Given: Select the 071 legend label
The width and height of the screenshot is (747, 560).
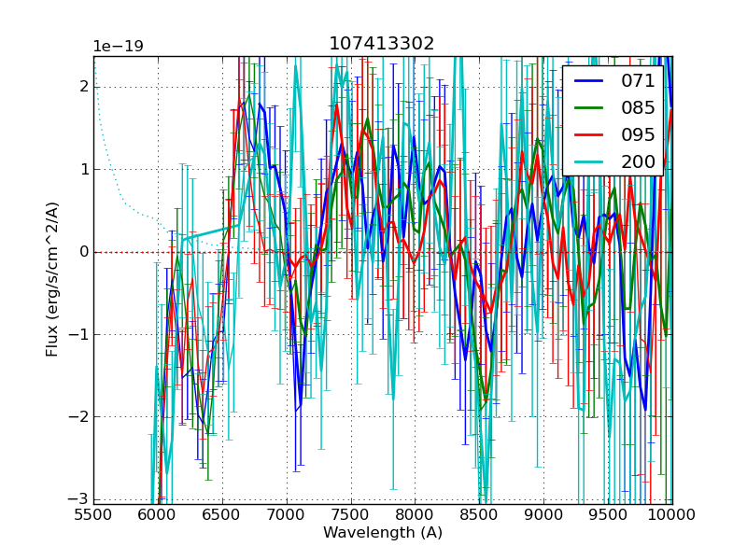Looking at the screenshot, I should click(x=638, y=81).
